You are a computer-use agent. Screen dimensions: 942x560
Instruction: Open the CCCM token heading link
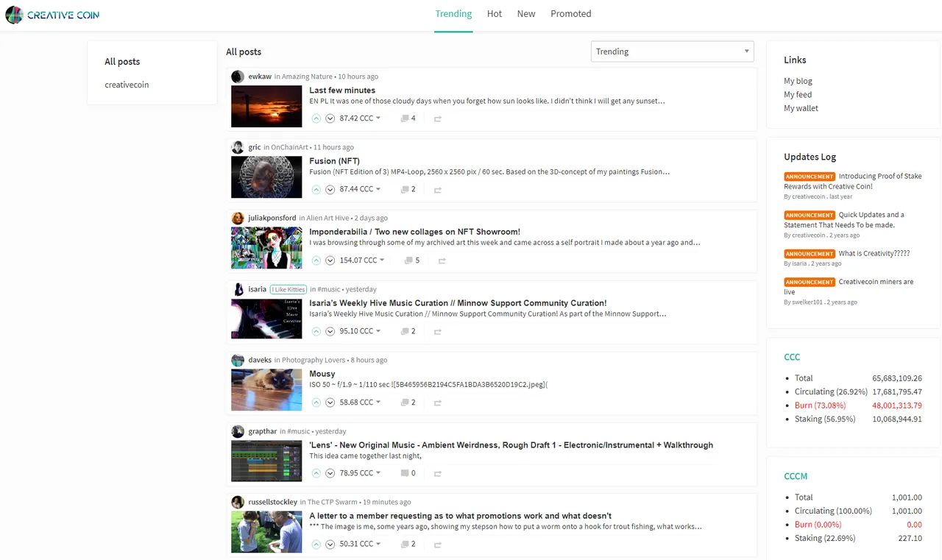796,476
